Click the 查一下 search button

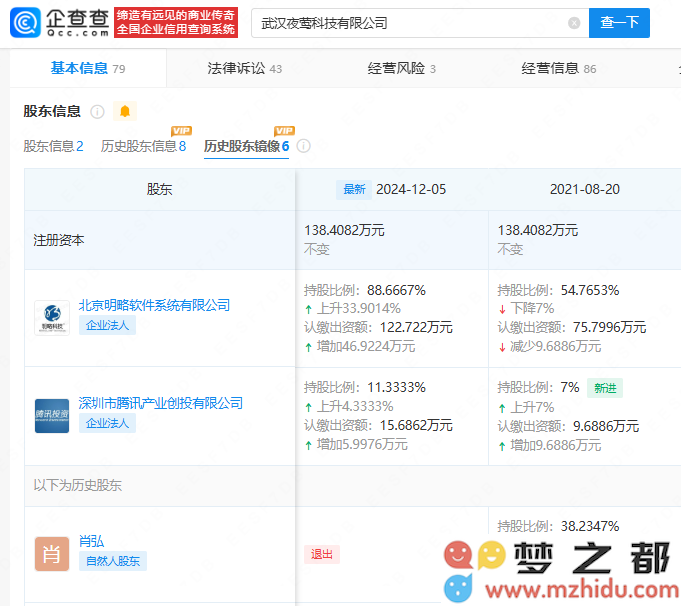pos(619,23)
